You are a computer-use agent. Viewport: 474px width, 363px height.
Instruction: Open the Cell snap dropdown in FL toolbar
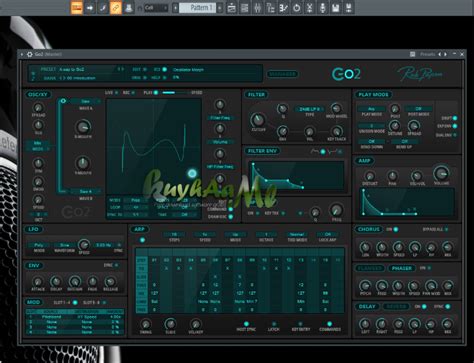tap(156, 8)
